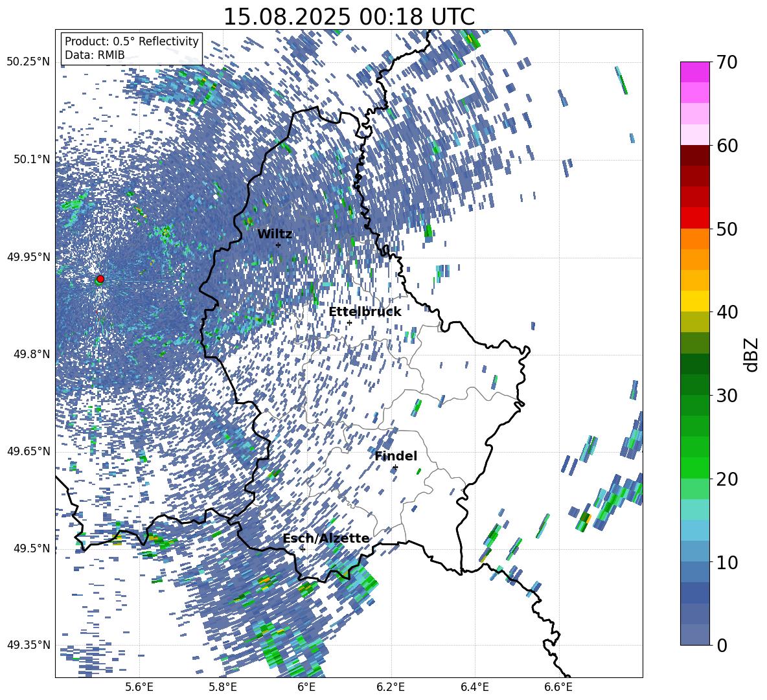Click the Esch/Alzette city label
The image size is (767, 700).
coord(326,539)
